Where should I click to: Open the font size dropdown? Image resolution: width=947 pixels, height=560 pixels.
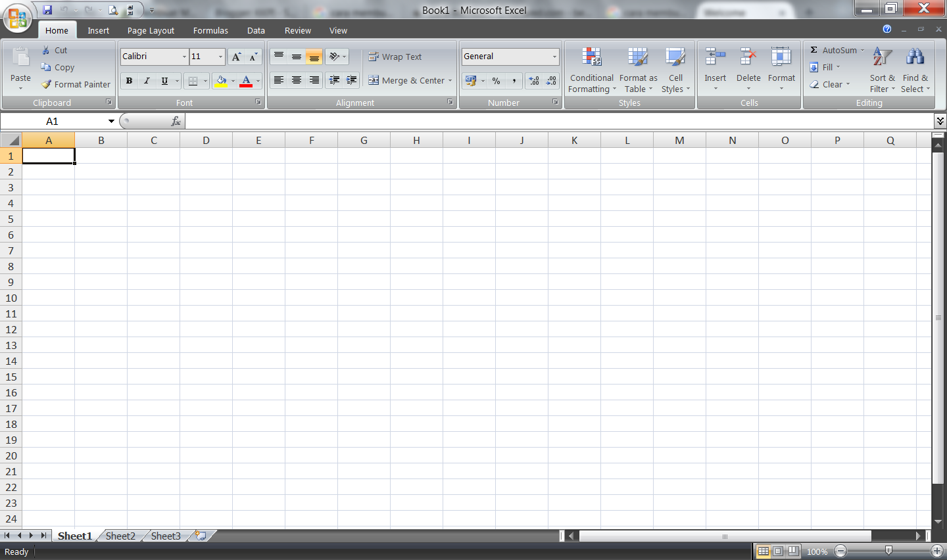pos(220,57)
